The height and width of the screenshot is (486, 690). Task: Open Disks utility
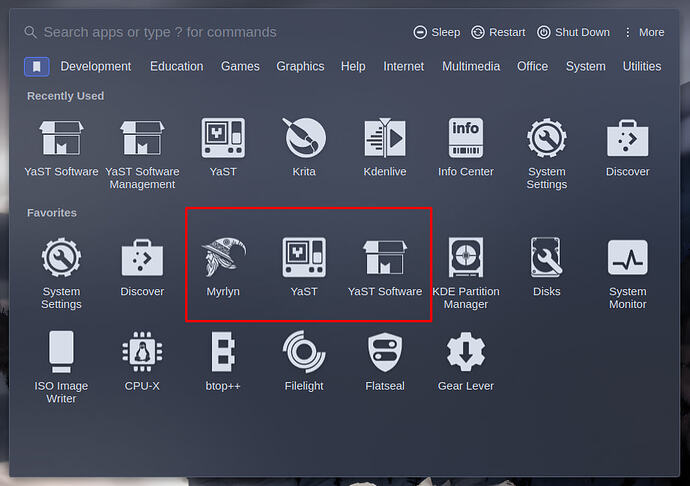click(x=547, y=268)
